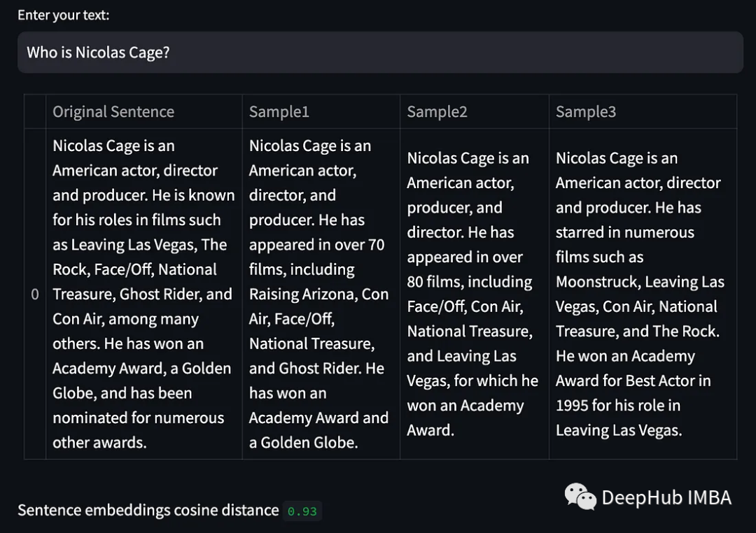This screenshot has width=756, height=533.
Task: Click the "Sentence embeddings cosine distance" label
Action: tap(148, 510)
